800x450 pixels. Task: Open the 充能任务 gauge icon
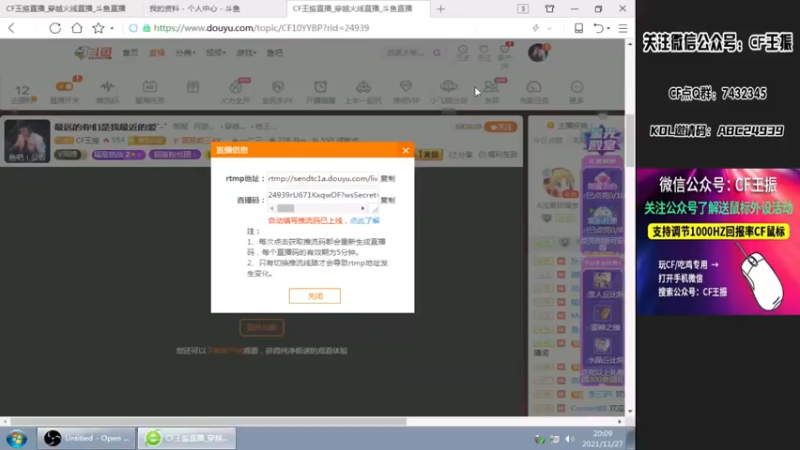coord(534,87)
